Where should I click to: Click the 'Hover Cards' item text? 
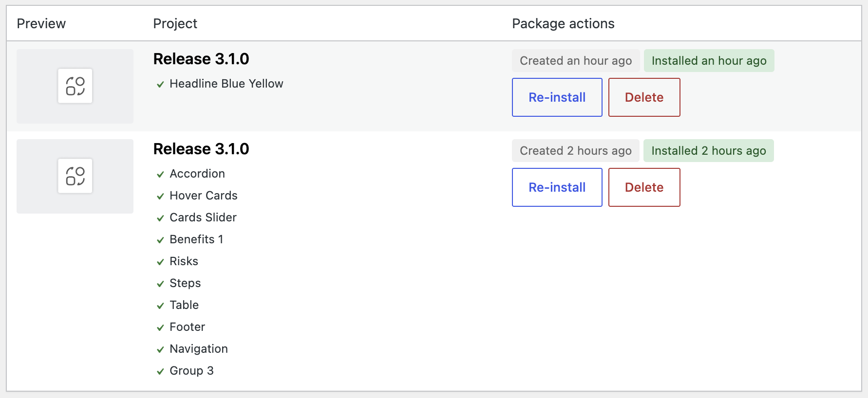click(204, 196)
